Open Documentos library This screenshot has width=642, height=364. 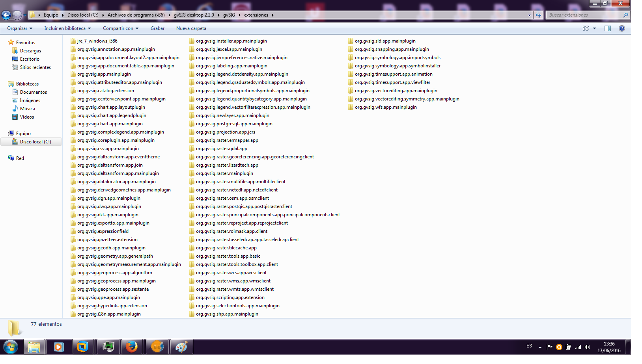[x=34, y=92]
